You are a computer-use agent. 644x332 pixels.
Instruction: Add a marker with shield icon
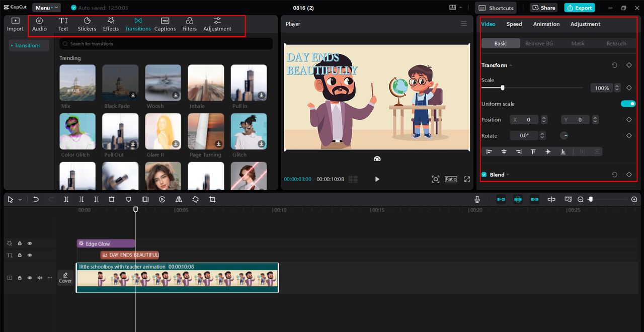coord(128,199)
